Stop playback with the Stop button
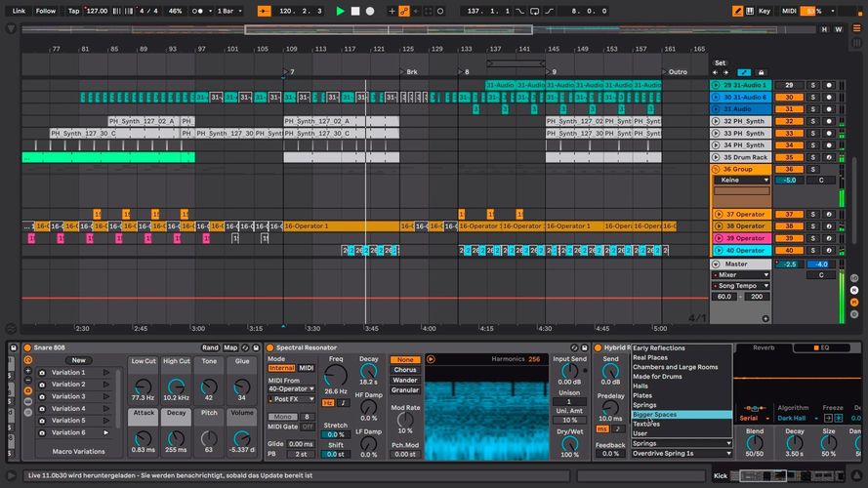The width and height of the screenshot is (868, 488). coord(355,11)
